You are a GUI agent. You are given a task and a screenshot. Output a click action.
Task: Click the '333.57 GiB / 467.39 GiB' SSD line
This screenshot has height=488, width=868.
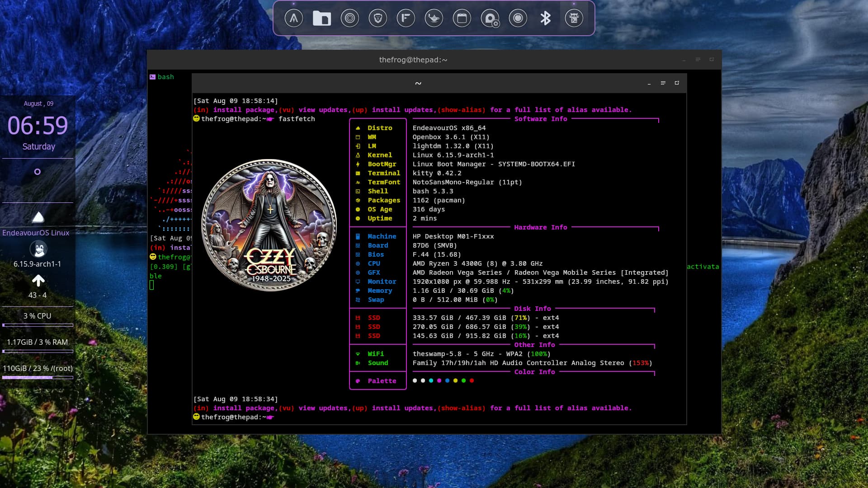(x=486, y=318)
